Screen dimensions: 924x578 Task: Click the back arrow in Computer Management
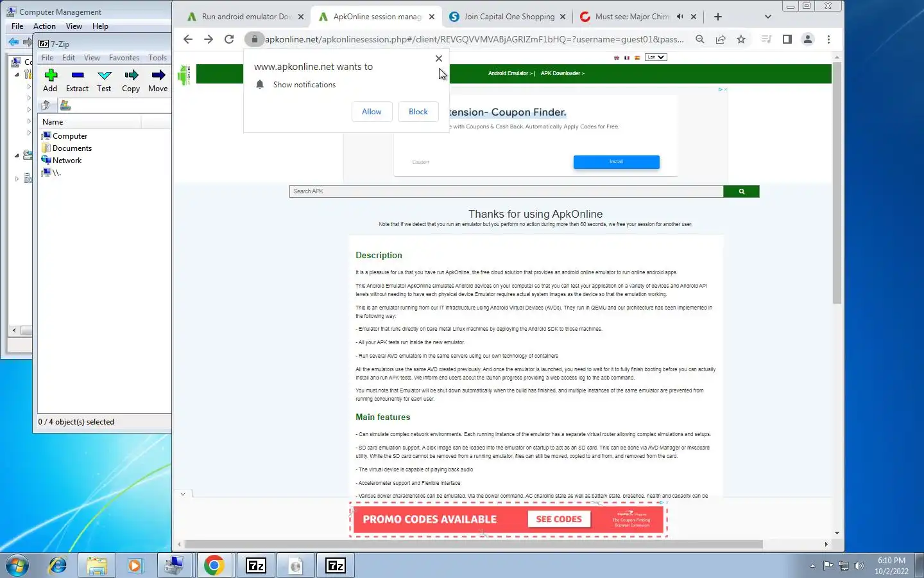click(13, 42)
